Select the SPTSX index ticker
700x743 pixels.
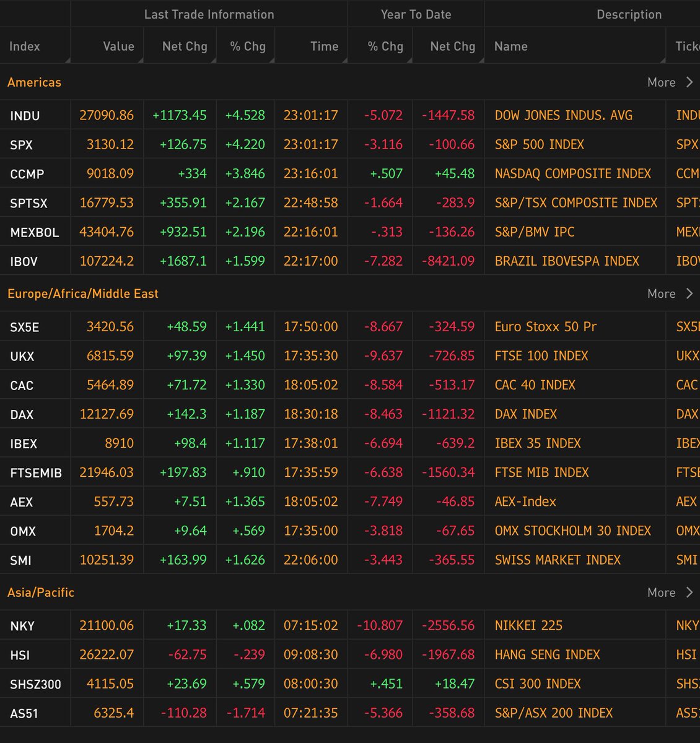click(x=29, y=203)
